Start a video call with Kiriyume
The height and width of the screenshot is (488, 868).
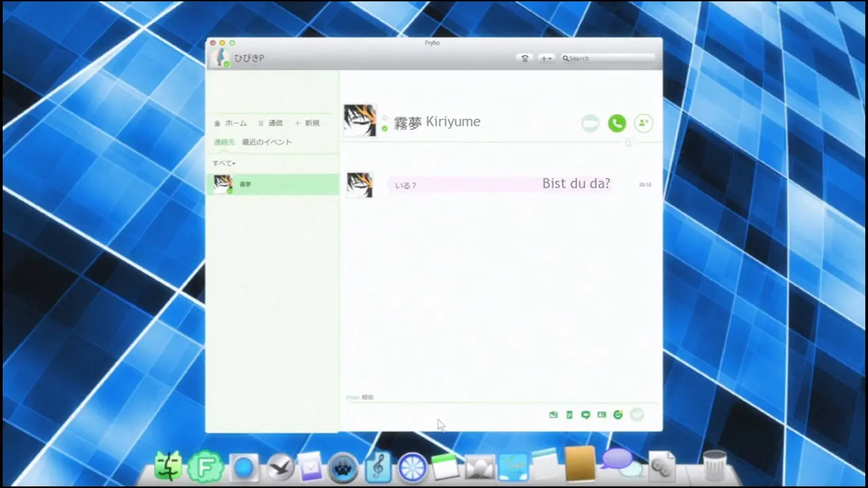point(591,123)
